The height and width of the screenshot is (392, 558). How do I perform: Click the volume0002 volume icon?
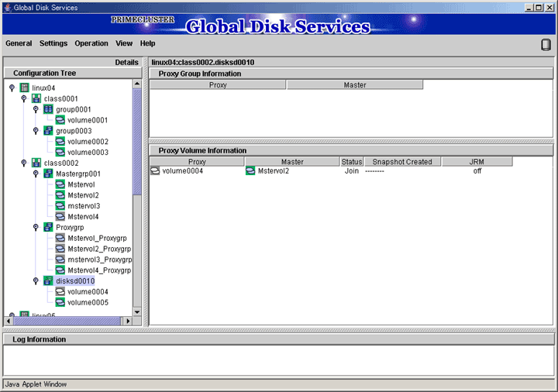60,141
